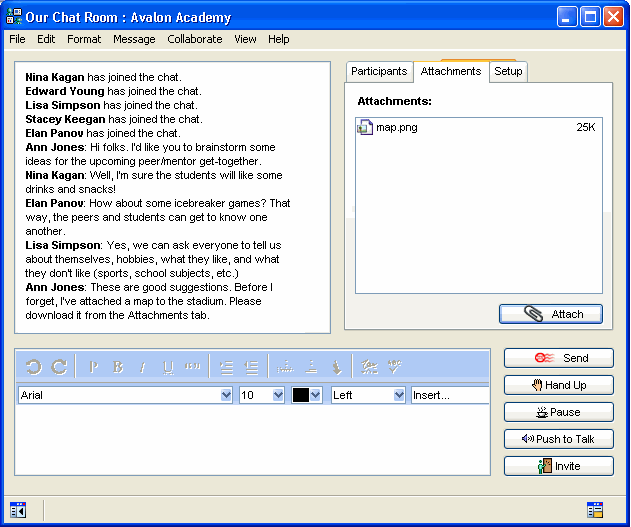Click the status bar icon at bottom right
631x527 pixels.
click(x=595, y=510)
